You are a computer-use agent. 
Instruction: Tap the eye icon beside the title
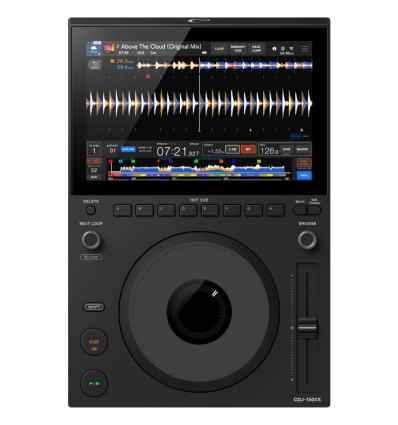pos(204,53)
